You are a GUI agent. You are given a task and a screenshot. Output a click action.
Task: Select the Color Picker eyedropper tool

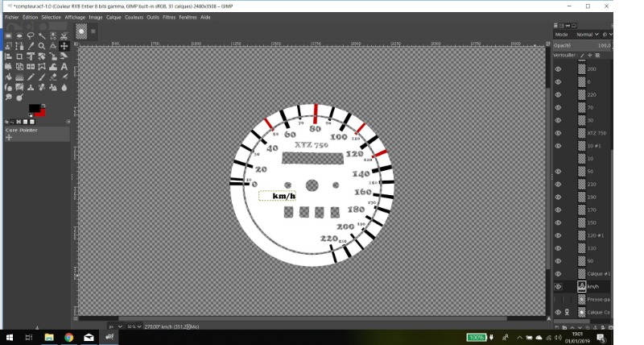pos(31,46)
